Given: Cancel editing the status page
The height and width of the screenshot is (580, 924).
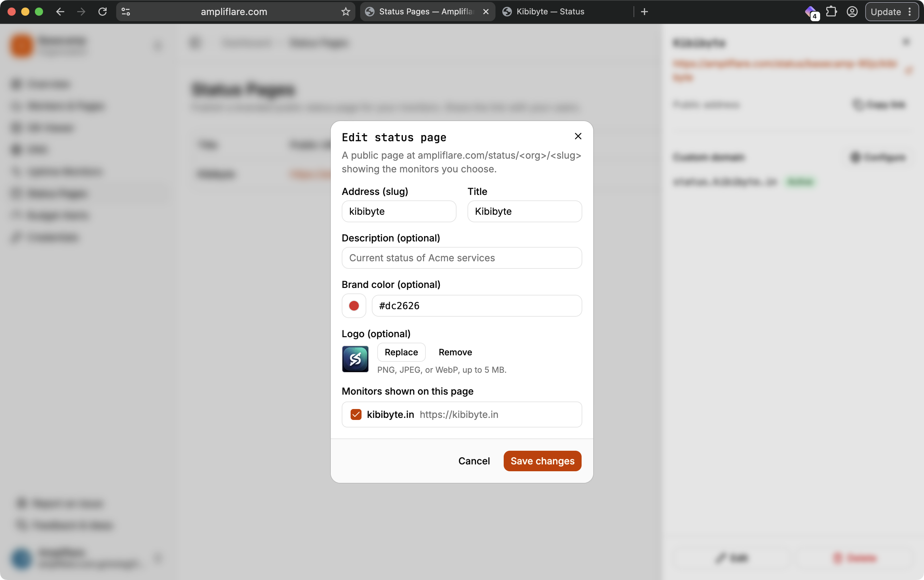Looking at the screenshot, I should coord(474,461).
